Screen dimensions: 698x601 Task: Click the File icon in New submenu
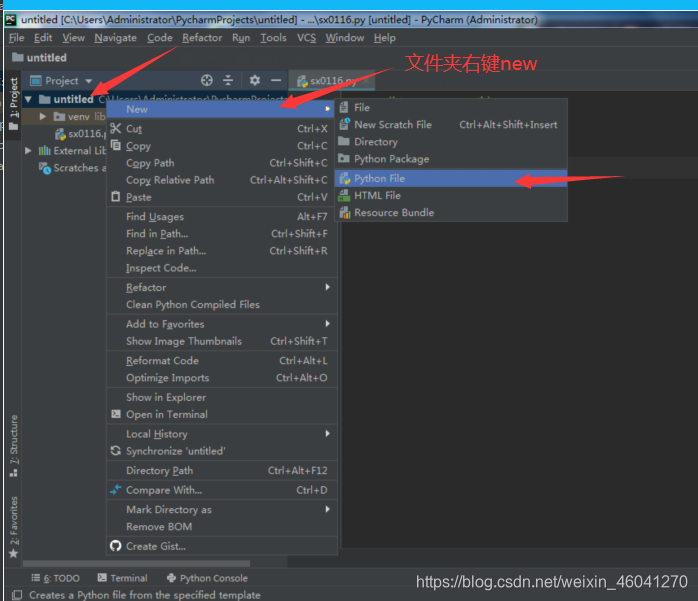(x=344, y=107)
